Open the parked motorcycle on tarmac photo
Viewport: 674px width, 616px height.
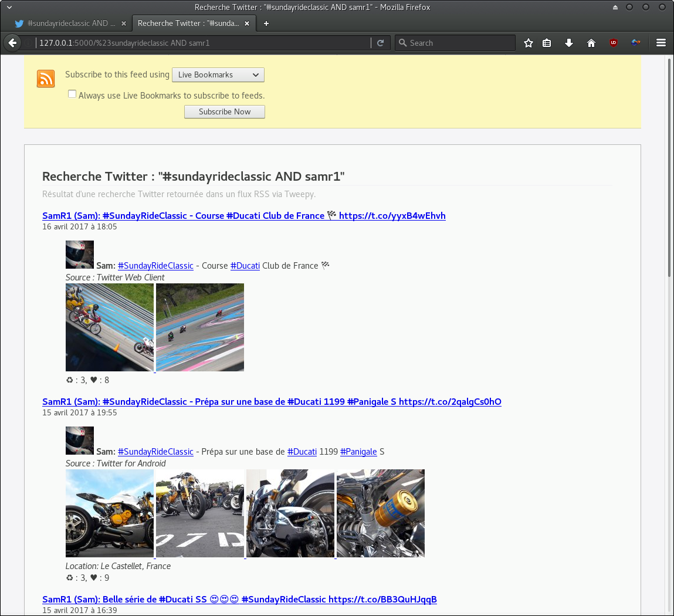click(200, 513)
